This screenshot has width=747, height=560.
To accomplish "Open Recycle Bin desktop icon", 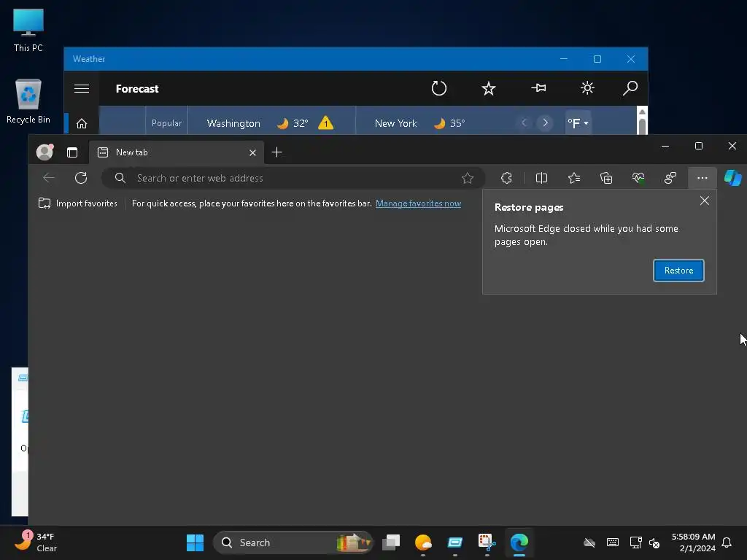I will pyautogui.click(x=28, y=101).
